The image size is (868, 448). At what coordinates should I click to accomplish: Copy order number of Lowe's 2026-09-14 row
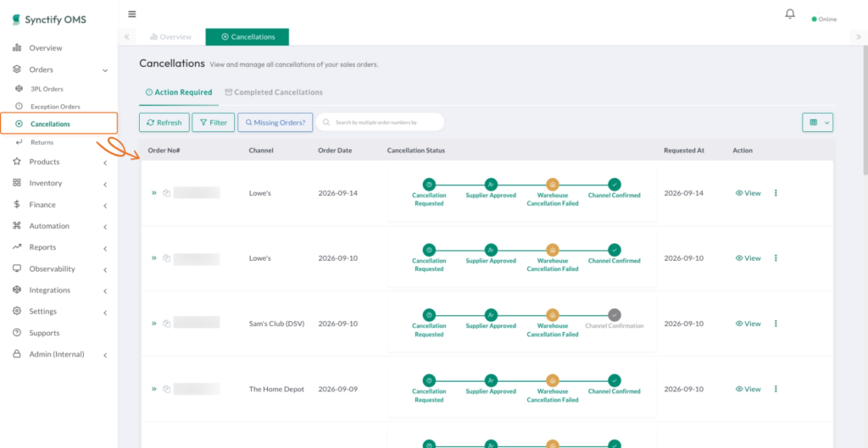point(167,193)
